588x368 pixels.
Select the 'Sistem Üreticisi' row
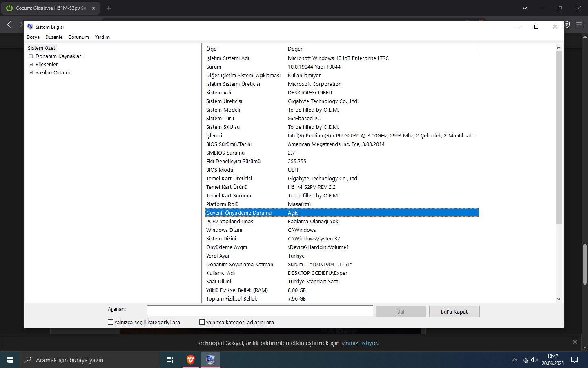pyautogui.click(x=342, y=101)
